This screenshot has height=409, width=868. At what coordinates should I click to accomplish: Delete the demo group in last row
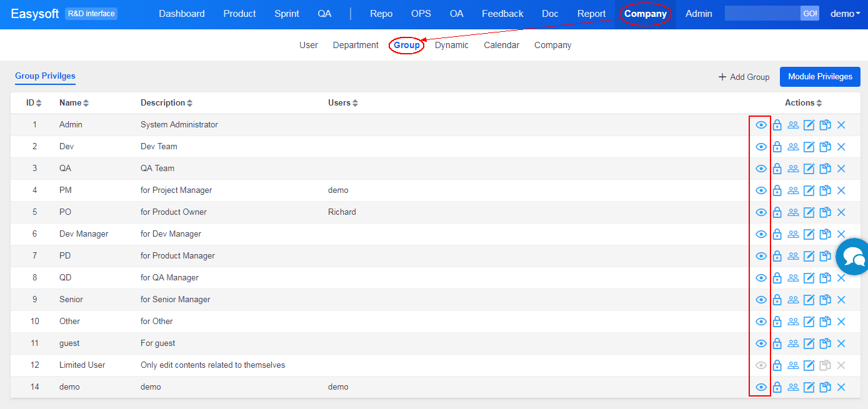841,387
